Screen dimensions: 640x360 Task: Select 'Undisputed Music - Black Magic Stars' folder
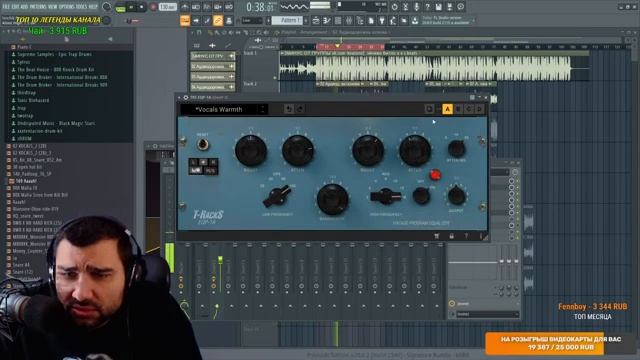(x=56, y=123)
